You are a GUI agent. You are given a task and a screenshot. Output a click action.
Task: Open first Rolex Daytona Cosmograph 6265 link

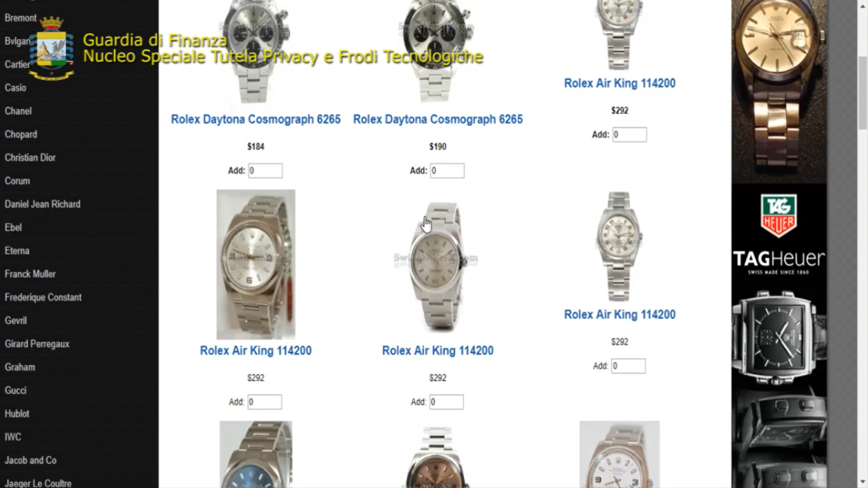(255, 119)
